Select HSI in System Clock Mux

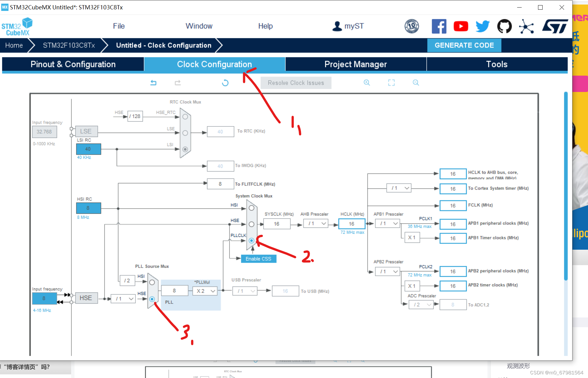point(251,208)
